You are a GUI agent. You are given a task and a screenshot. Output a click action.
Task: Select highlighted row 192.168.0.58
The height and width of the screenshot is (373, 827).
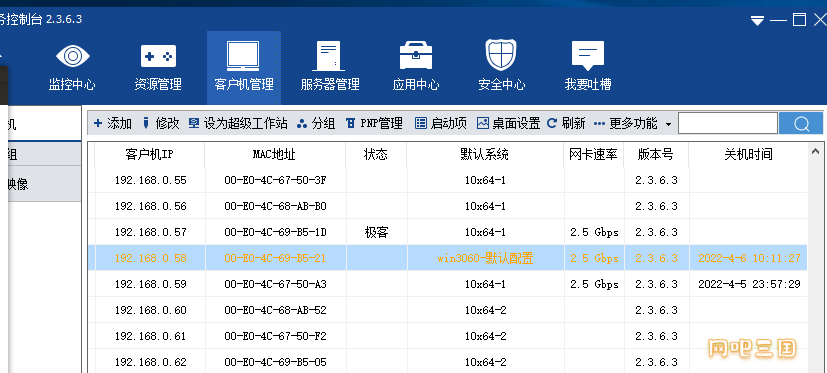point(447,258)
